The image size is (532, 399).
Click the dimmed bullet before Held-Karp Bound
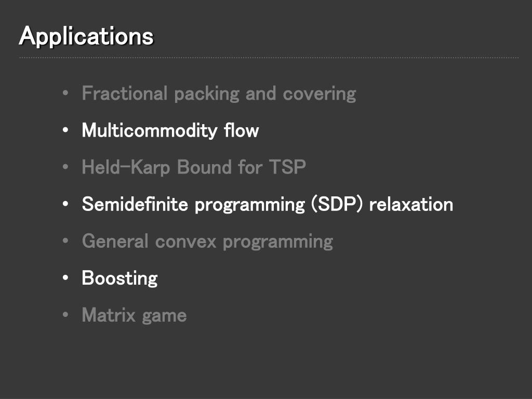point(65,167)
